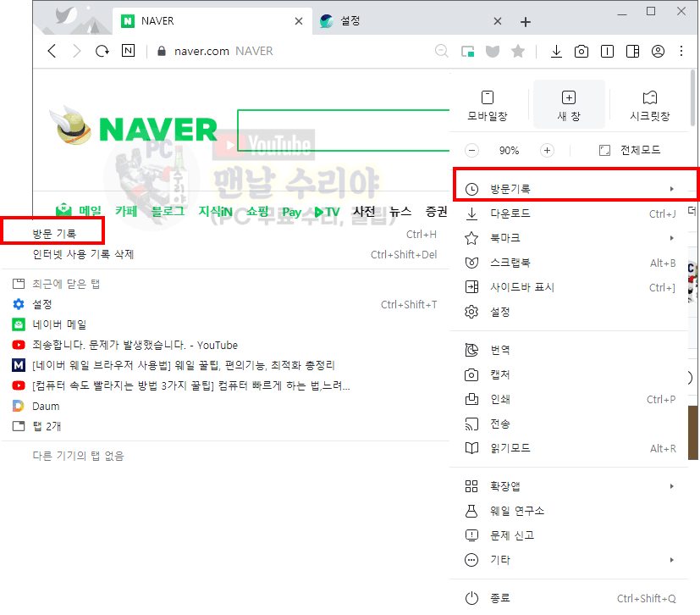Open 블로그 link on Naver
Viewport: 700px width, 615px height.
coord(168,211)
